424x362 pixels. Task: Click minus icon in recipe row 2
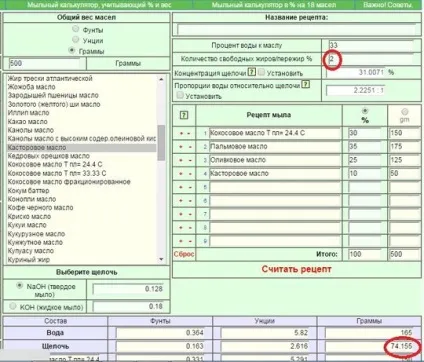coord(189,147)
